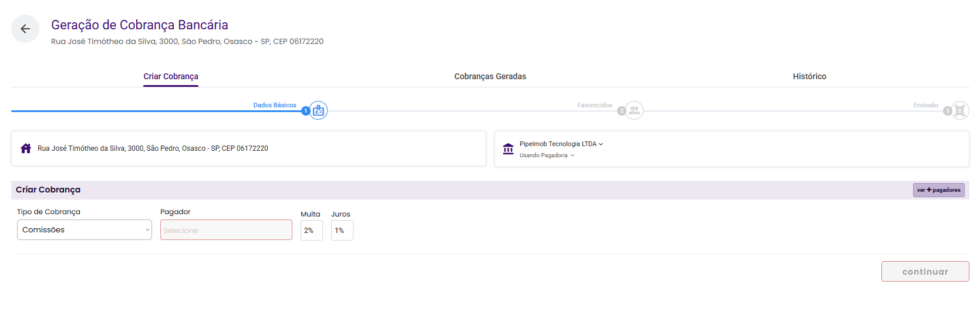Click the house icon beside the address
The height and width of the screenshot is (311, 980).
pos(26,148)
